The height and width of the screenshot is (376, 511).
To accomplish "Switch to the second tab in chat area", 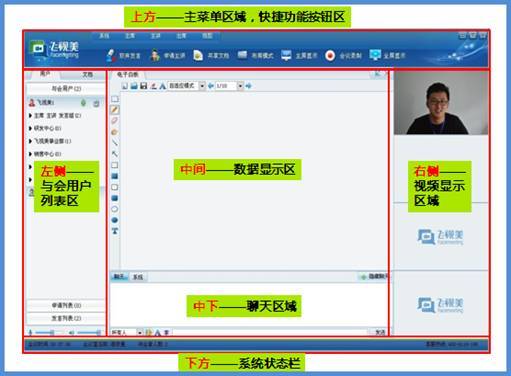I will click(138, 277).
